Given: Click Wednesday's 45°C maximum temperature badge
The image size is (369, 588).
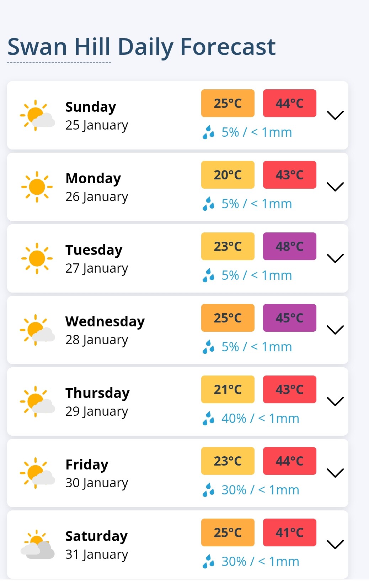Looking at the screenshot, I should point(289,318).
